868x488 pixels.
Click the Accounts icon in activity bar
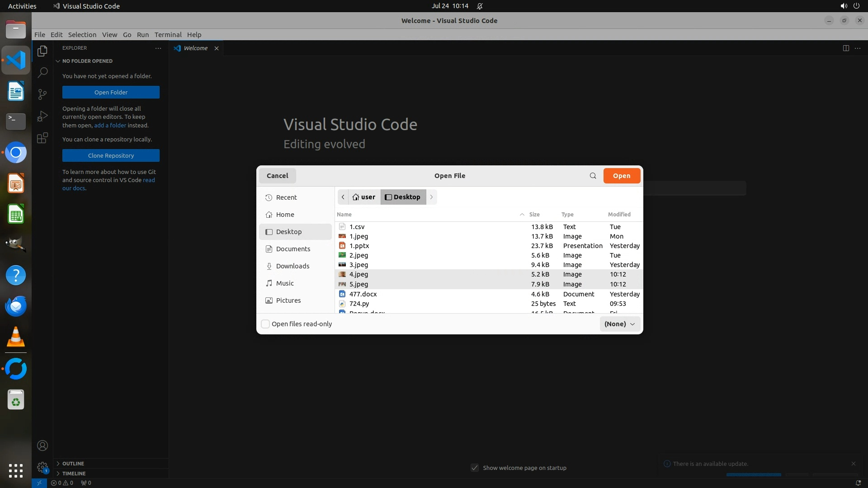click(x=42, y=446)
